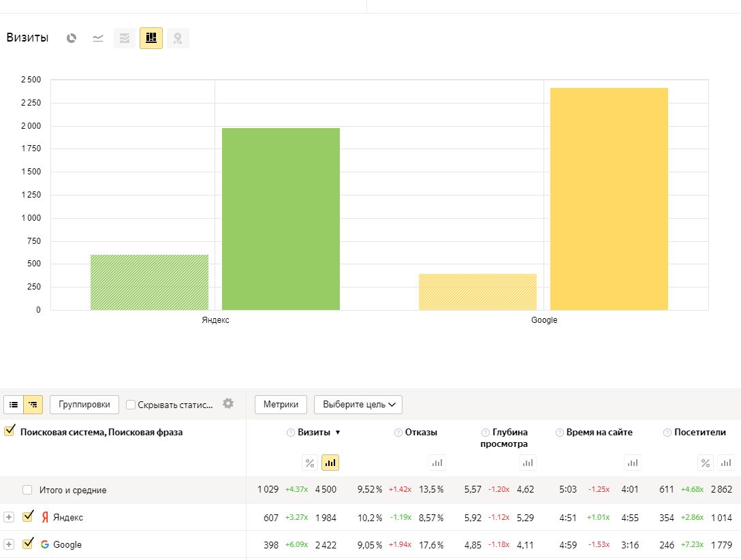The height and width of the screenshot is (560, 741).
Task: Open help hint for Глубина просмотра
Action: (486, 433)
